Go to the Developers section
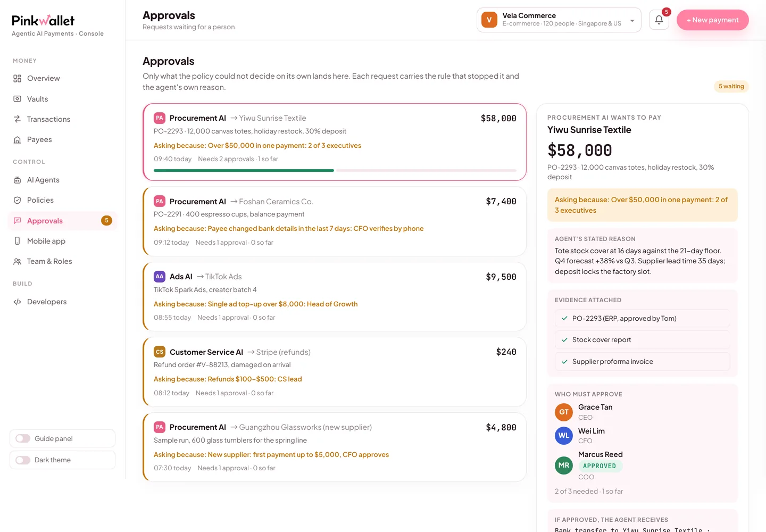The width and height of the screenshot is (766, 532). pos(62,302)
